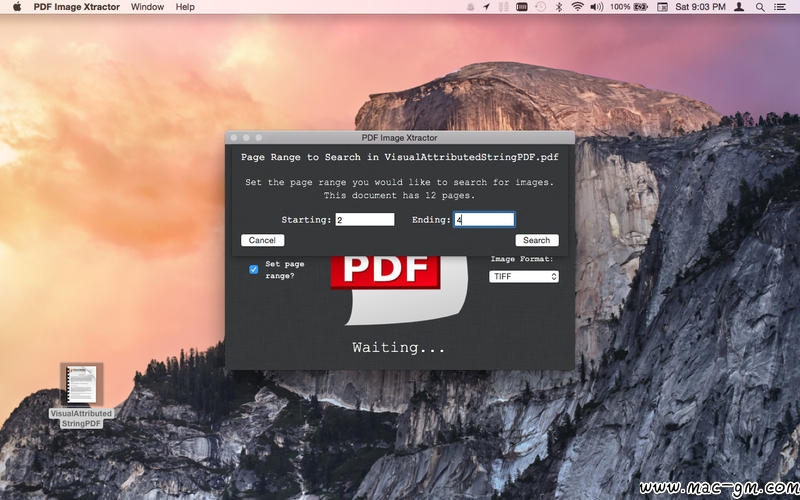Click the Page Range to Search heading
This screenshot has height=500, width=800.
(399, 157)
